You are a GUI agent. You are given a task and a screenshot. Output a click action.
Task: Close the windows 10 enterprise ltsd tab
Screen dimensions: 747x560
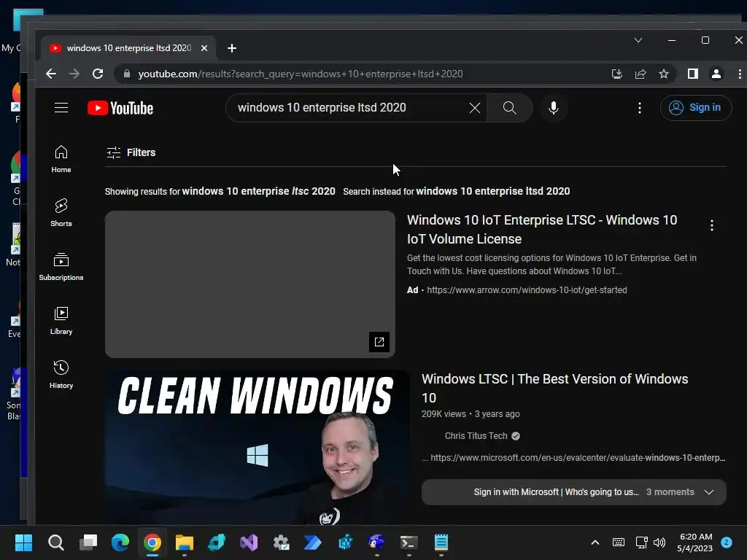(x=204, y=48)
